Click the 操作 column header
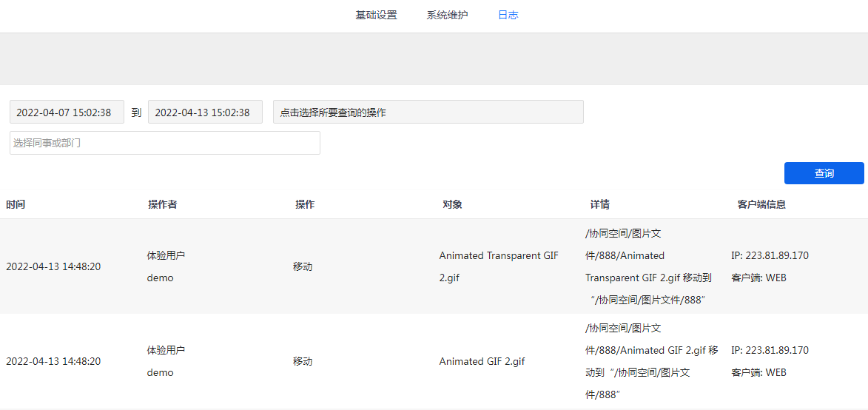 pyautogui.click(x=305, y=205)
